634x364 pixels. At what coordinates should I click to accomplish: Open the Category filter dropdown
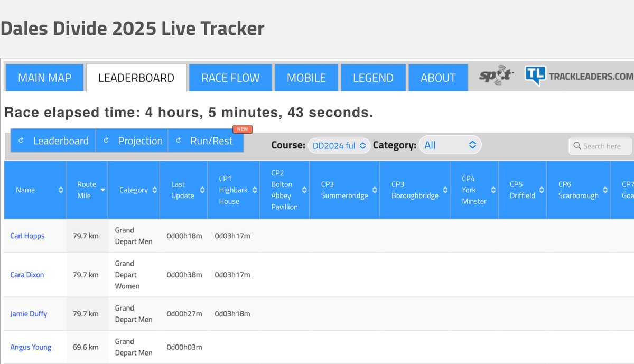pyautogui.click(x=450, y=145)
